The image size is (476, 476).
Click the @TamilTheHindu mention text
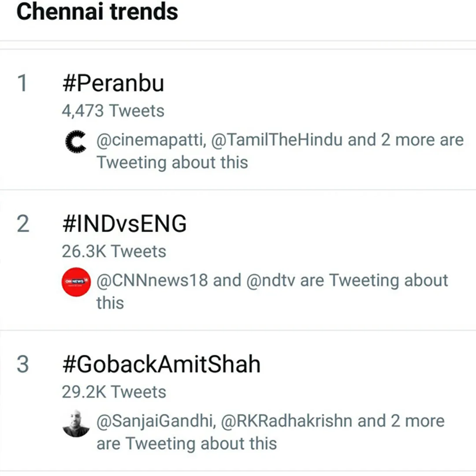click(276, 140)
